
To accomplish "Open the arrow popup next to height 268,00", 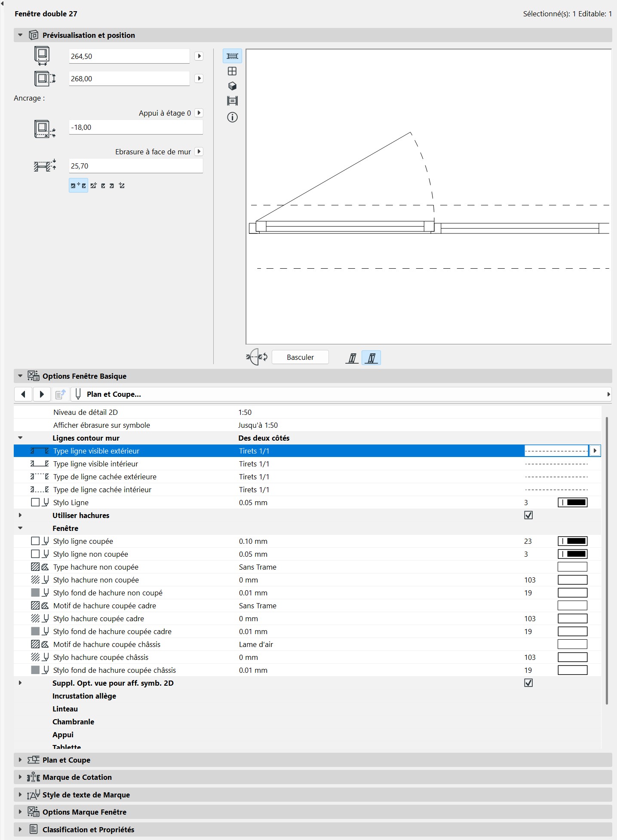I will pyautogui.click(x=199, y=78).
